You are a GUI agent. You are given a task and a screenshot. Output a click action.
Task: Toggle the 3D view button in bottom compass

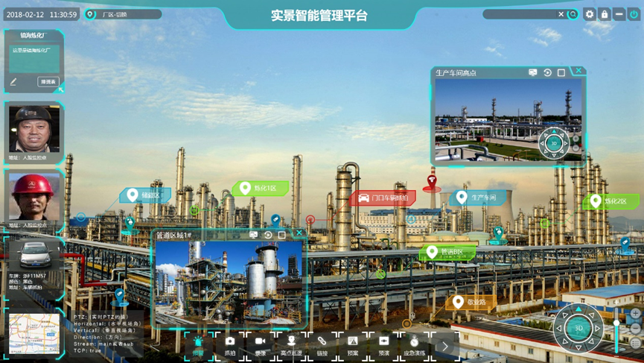pyautogui.click(x=578, y=328)
